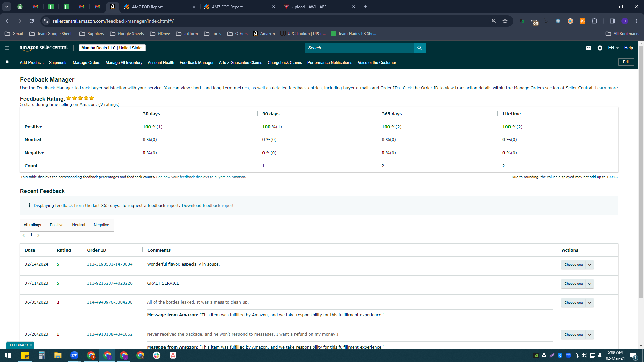
Task: Open the Add Products menu item
Action: [32, 63]
